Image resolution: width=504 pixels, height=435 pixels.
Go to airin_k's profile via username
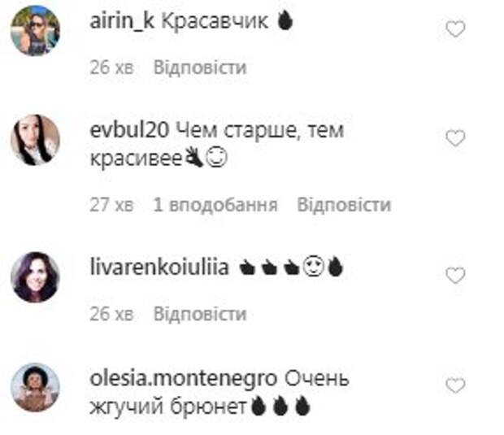tap(122, 21)
